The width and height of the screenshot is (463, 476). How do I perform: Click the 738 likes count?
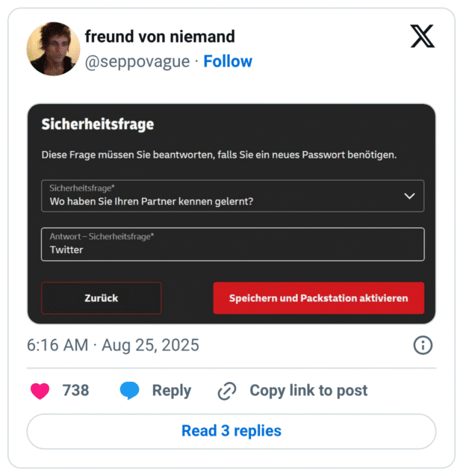[75, 390]
